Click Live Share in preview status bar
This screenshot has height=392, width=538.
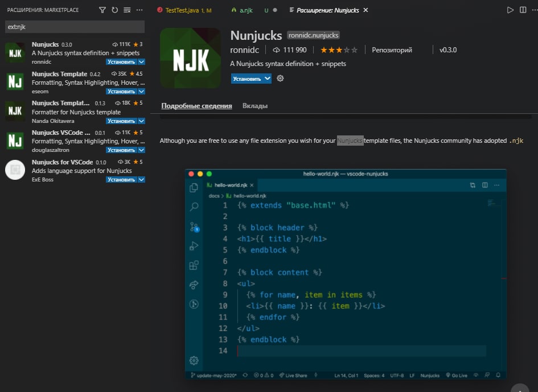tap(293, 376)
